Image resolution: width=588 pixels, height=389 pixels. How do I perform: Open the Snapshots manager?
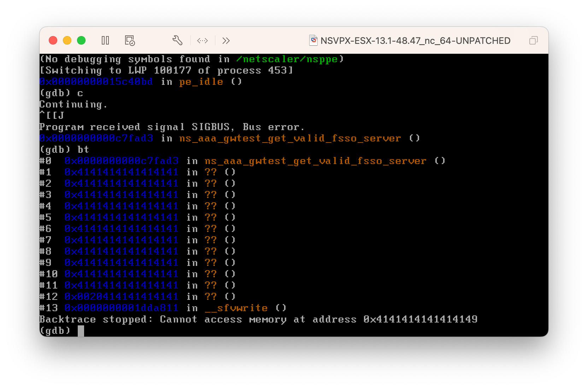pyautogui.click(x=129, y=40)
